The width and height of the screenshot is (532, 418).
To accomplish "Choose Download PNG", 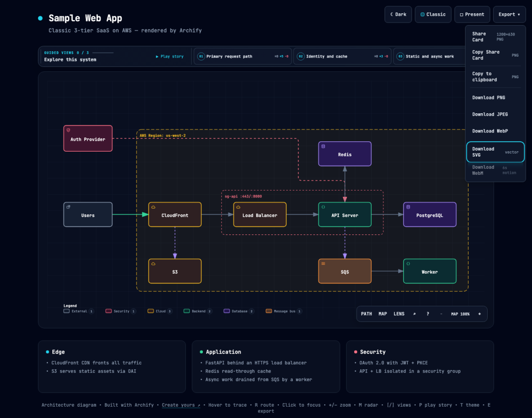I will tap(496, 97).
